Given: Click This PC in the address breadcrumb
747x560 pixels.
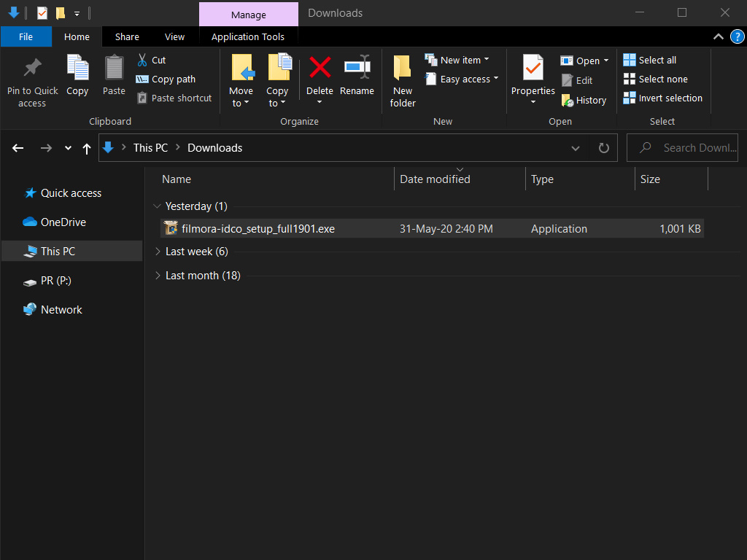Looking at the screenshot, I should pos(150,148).
